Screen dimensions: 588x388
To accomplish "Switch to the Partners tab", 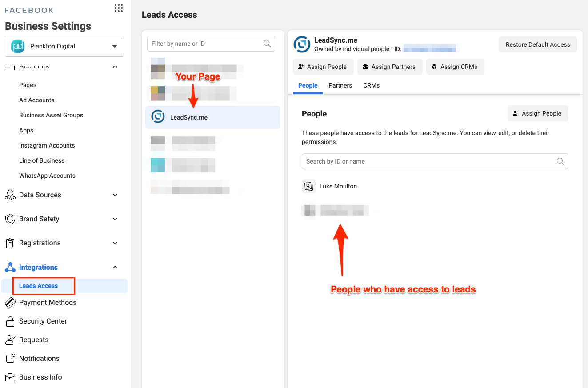I will (340, 85).
